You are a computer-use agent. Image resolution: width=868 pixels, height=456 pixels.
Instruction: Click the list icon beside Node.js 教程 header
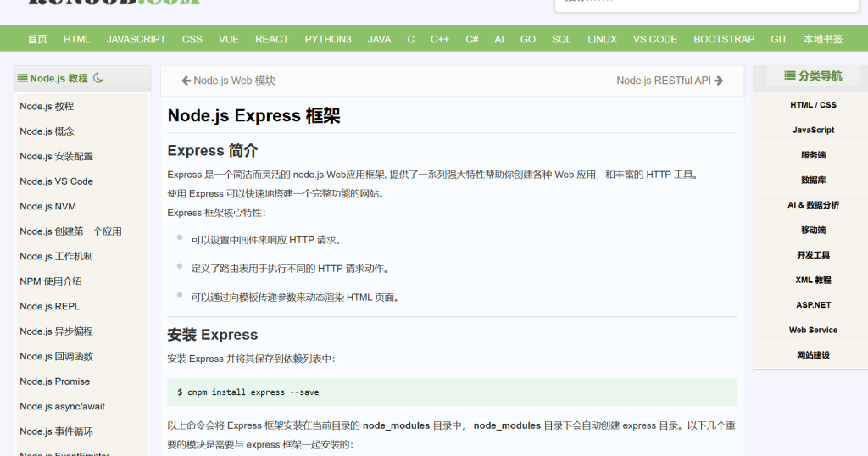click(x=23, y=78)
